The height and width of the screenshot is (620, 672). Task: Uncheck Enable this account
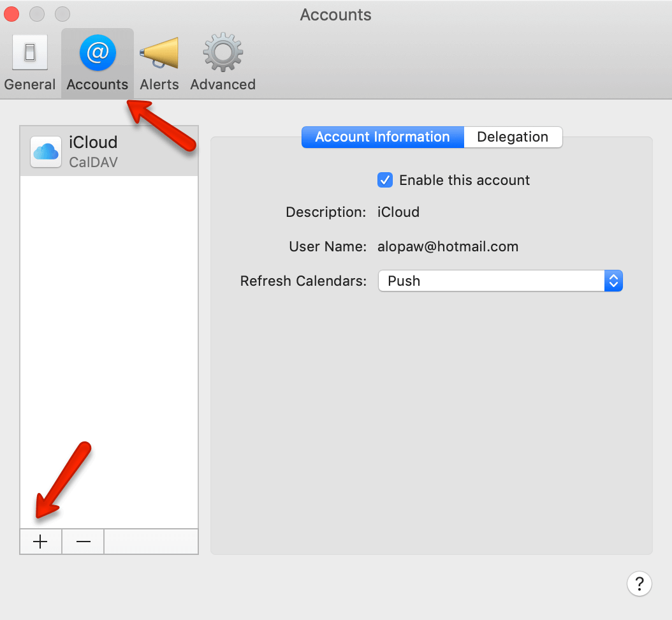tap(385, 180)
